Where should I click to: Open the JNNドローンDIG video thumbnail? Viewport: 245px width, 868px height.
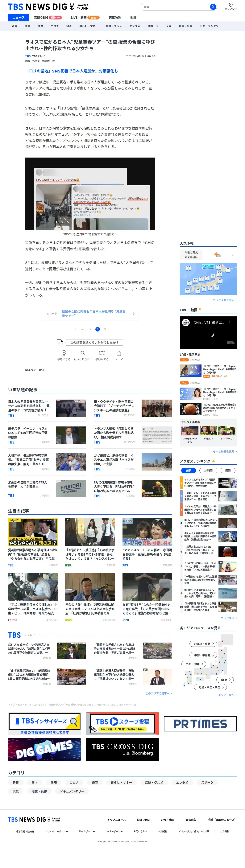tap(190, 430)
